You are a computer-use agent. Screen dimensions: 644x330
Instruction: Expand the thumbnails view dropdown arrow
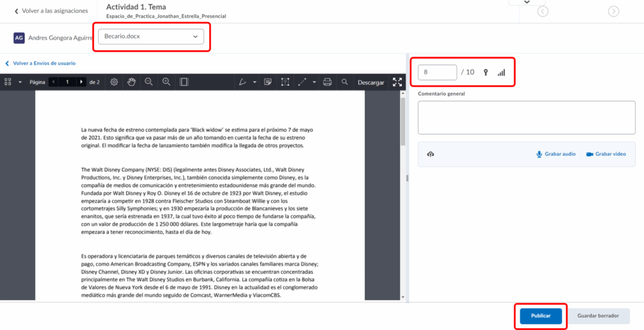pyautogui.click(x=19, y=82)
